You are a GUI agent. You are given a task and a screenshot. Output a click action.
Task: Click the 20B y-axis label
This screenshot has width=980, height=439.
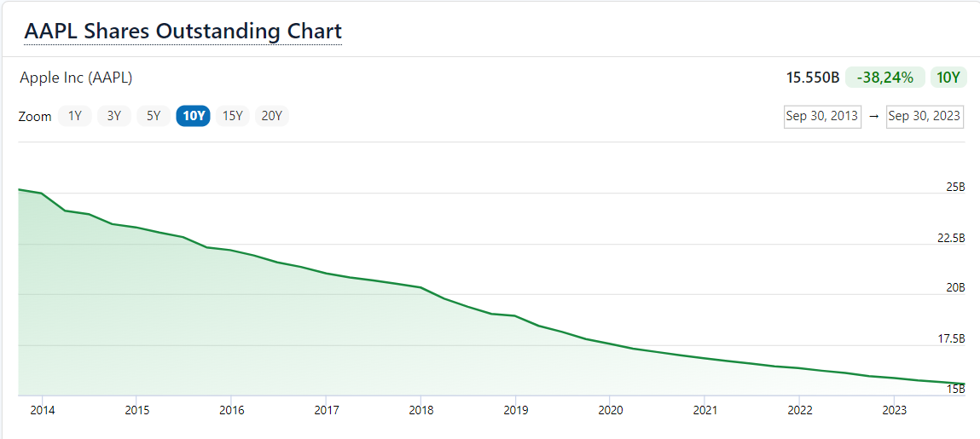click(955, 288)
